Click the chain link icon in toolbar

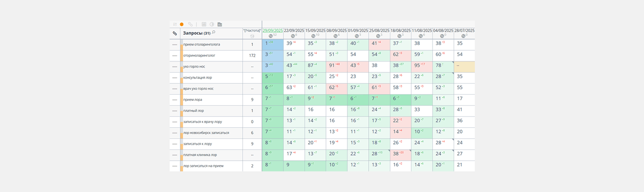pos(190,24)
